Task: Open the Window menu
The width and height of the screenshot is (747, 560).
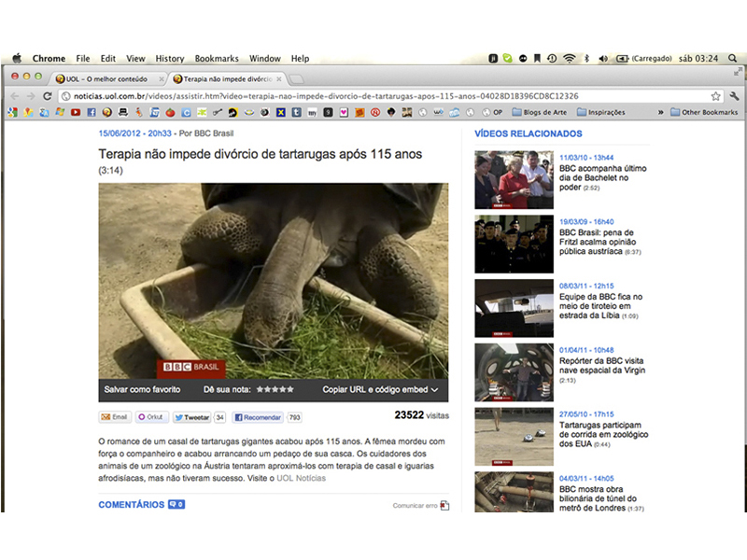Action: [x=265, y=59]
